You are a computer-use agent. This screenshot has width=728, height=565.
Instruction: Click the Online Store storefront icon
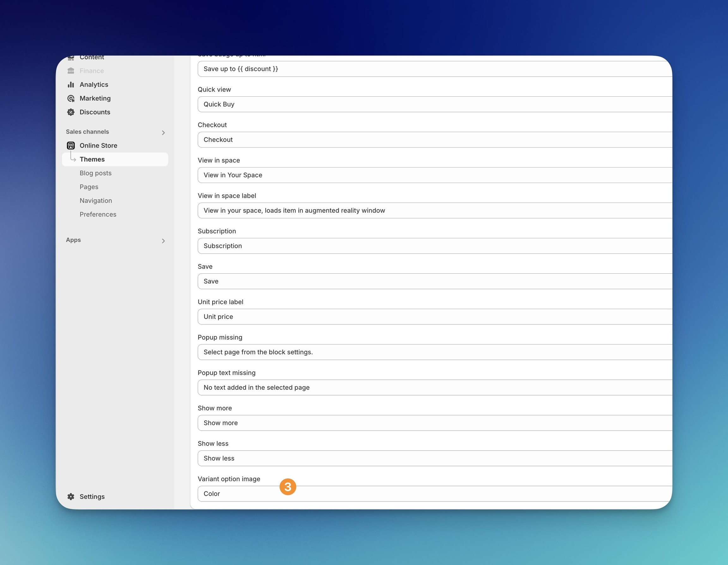click(x=71, y=145)
